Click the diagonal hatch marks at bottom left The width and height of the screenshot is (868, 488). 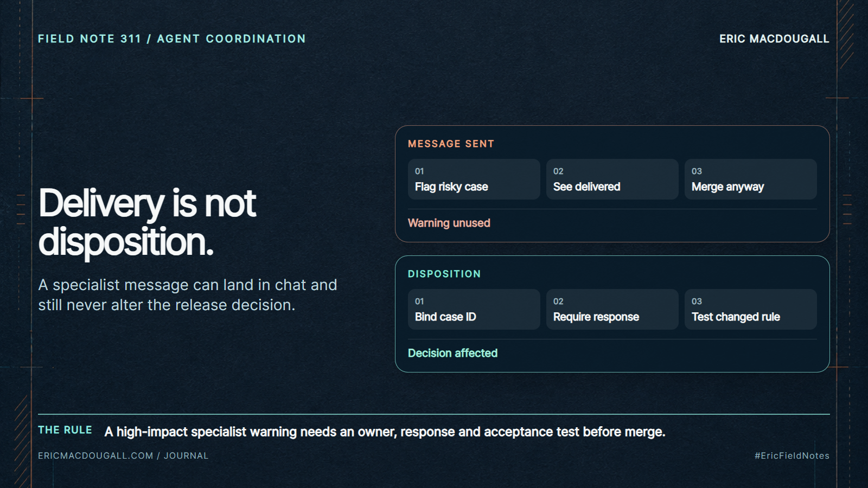[22, 440]
